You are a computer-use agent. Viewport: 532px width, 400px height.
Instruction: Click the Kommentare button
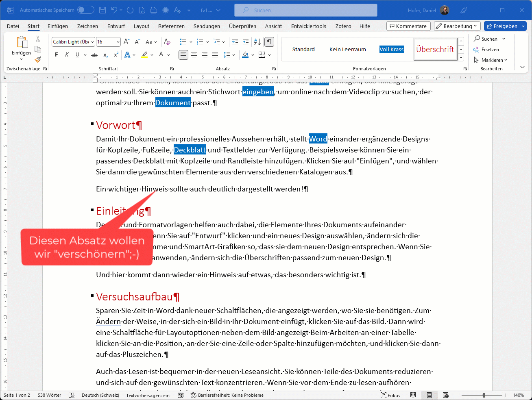pos(408,26)
